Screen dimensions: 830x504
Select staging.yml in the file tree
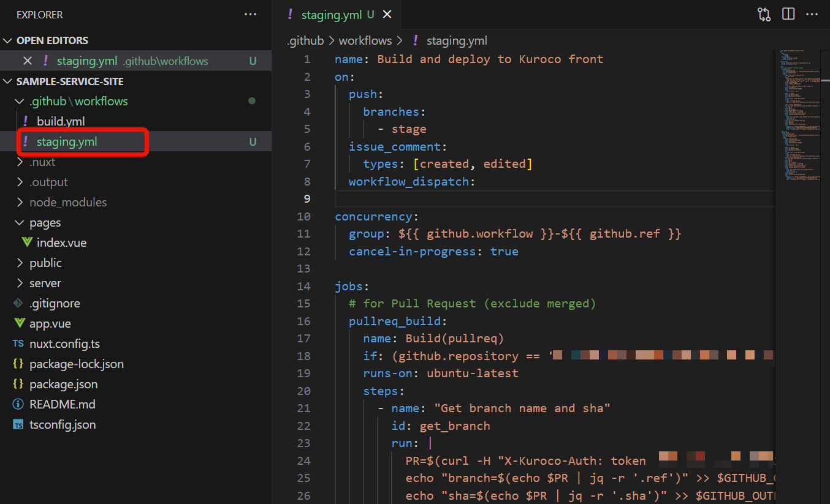67,141
